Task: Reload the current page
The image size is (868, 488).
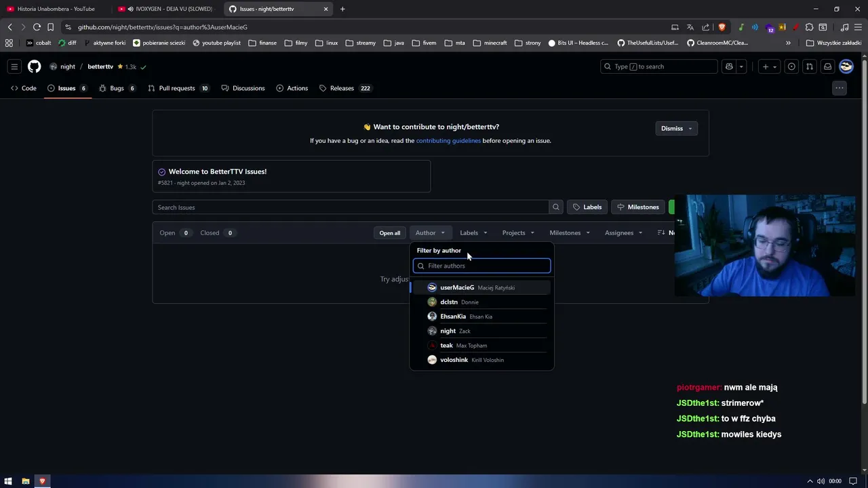Action: (37, 27)
